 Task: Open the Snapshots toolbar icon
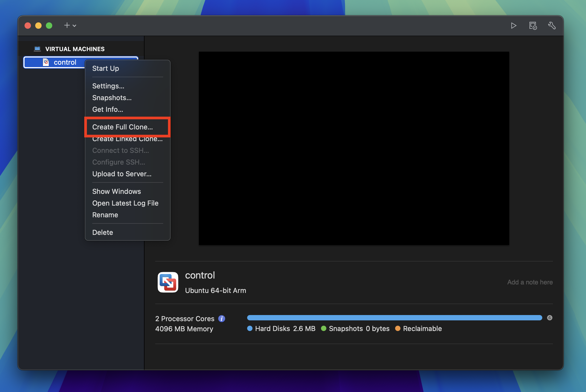click(x=533, y=26)
